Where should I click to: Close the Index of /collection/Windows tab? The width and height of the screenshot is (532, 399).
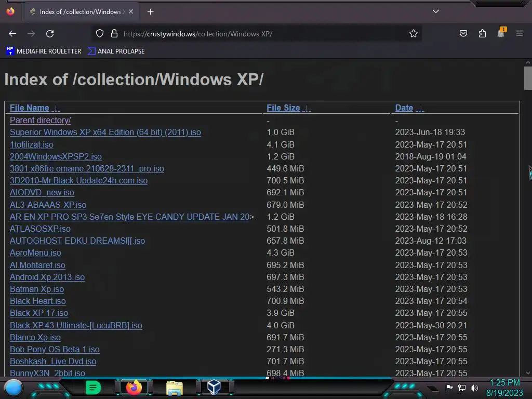point(131,11)
